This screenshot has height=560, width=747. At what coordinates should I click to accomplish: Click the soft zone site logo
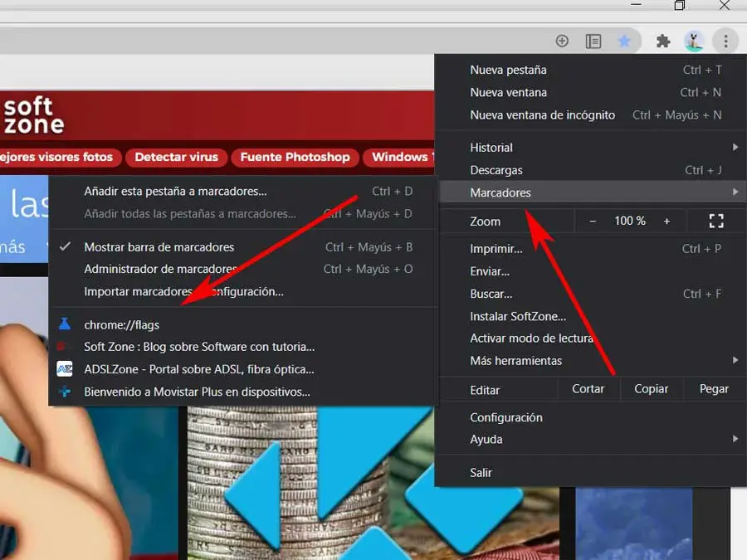(x=33, y=115)
